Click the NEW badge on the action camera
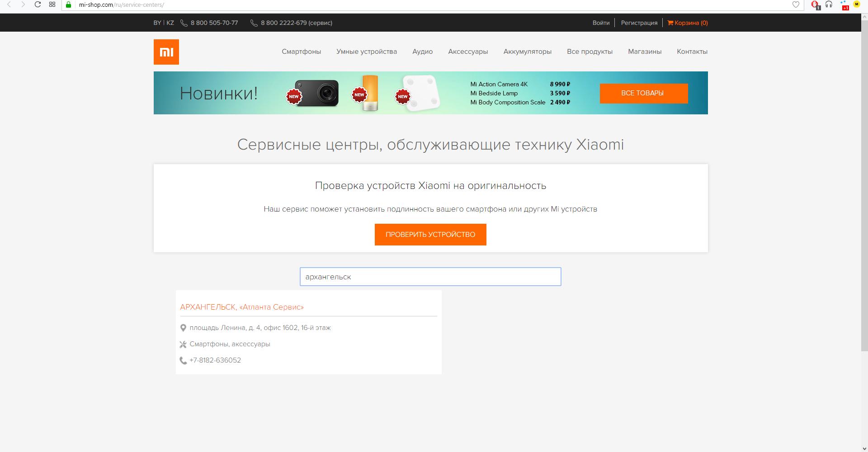Viewport: 868px width, 452px height. pyautogui.click(x=294, y=96)
